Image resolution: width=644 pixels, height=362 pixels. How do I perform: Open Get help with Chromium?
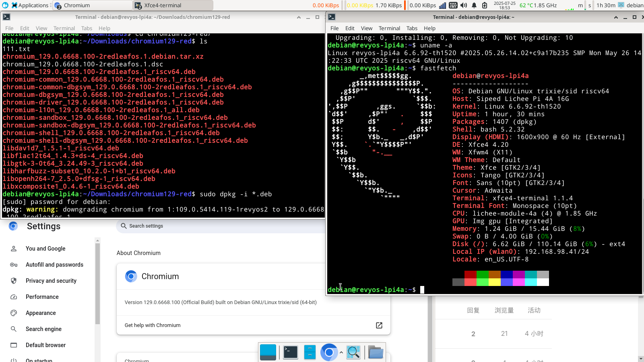tap(254, 325)
